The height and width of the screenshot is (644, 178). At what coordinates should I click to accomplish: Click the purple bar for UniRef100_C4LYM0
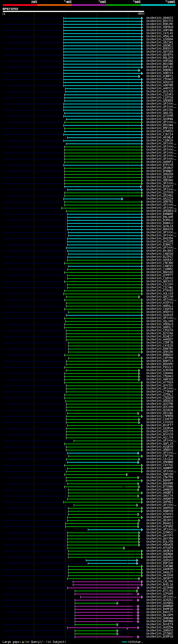[x=108, y=582]
